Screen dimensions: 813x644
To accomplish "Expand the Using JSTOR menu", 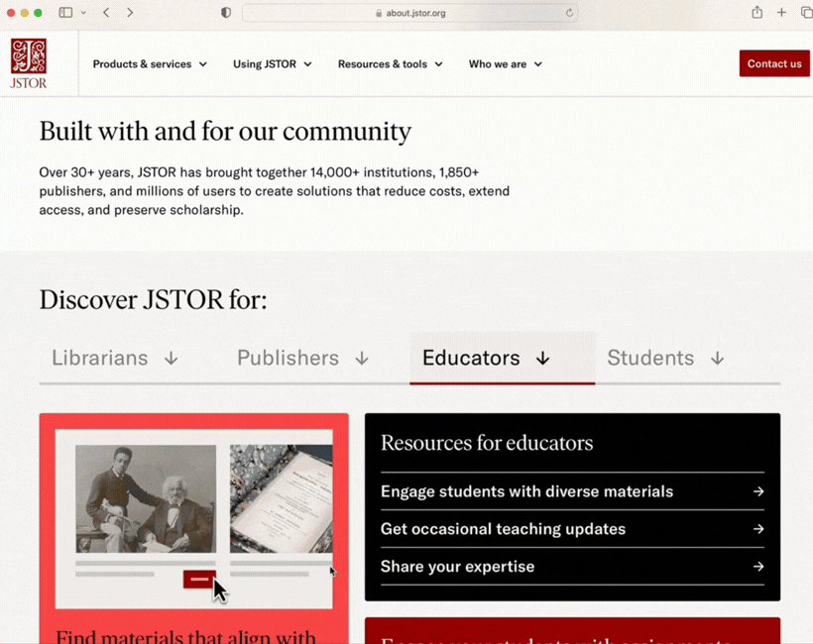I will [x=273, y=64].
